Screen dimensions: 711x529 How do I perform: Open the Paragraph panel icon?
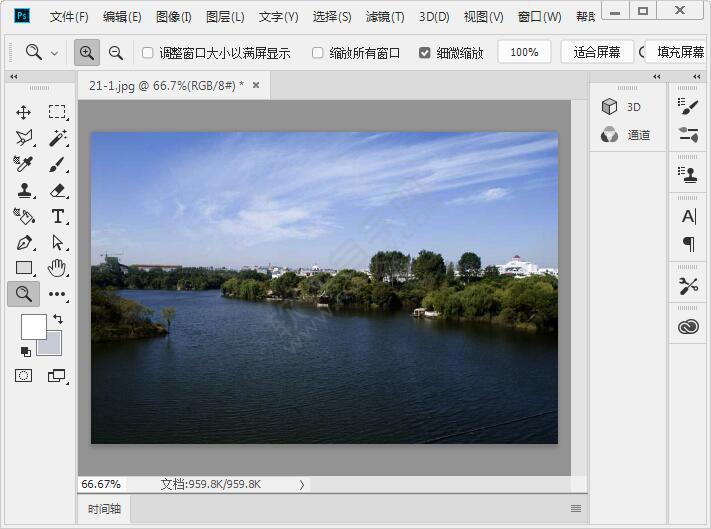click(688, 244)
